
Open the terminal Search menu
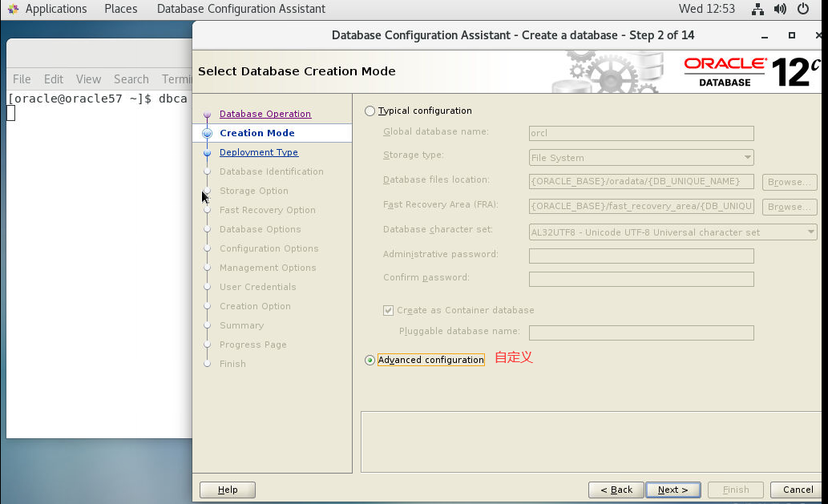click(x=131, y=79)
